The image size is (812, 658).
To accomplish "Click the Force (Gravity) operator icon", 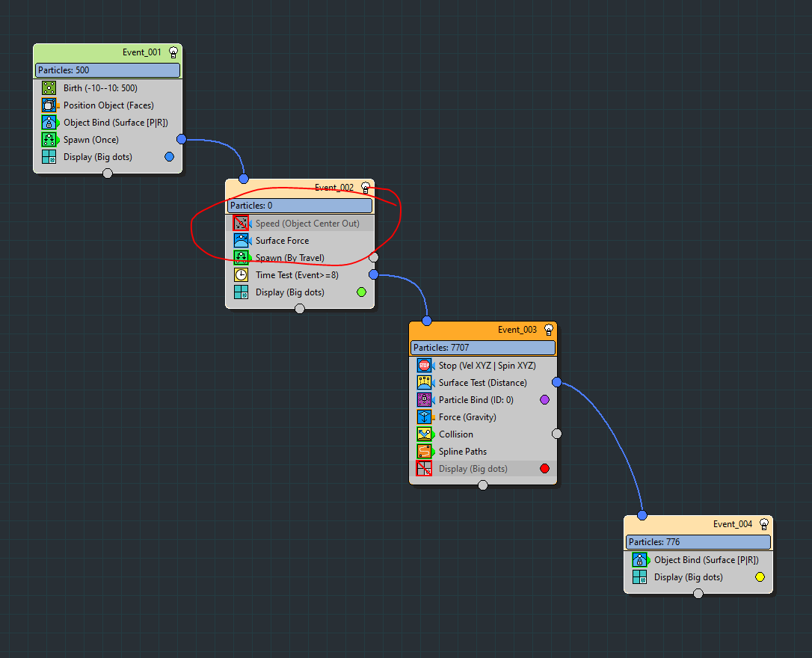I will pos(424,417).
